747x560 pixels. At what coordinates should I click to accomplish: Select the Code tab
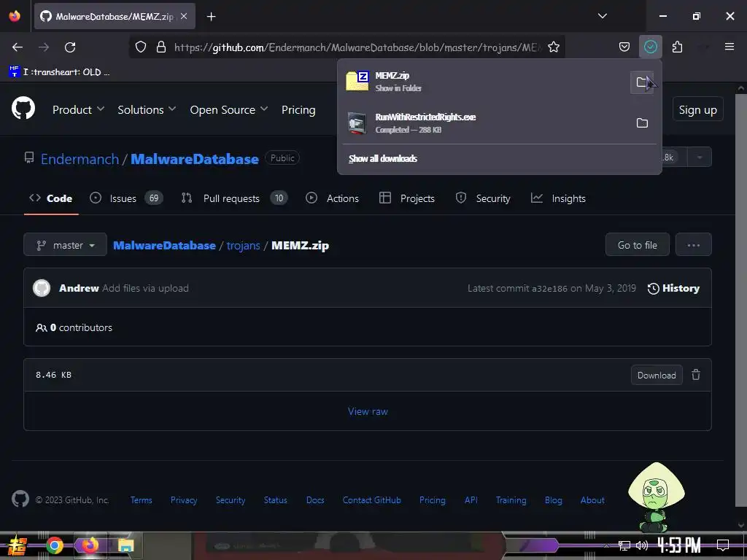pyautogui.click(x=51, y=198)
